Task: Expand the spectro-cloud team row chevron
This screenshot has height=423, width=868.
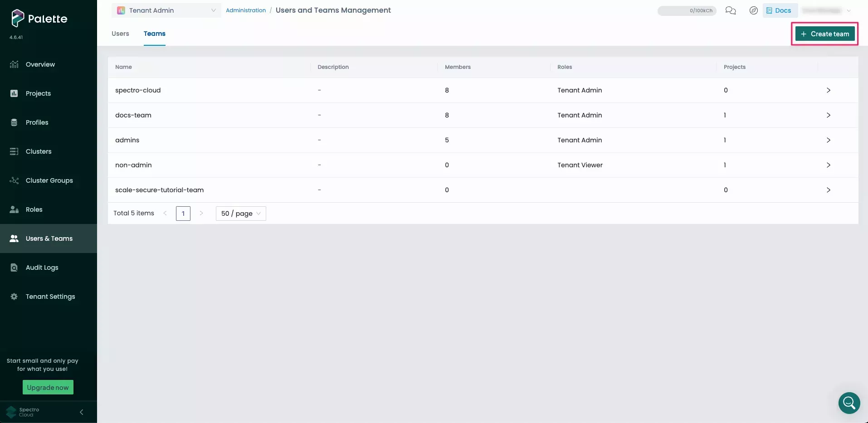Action: [x=828, y=90]
